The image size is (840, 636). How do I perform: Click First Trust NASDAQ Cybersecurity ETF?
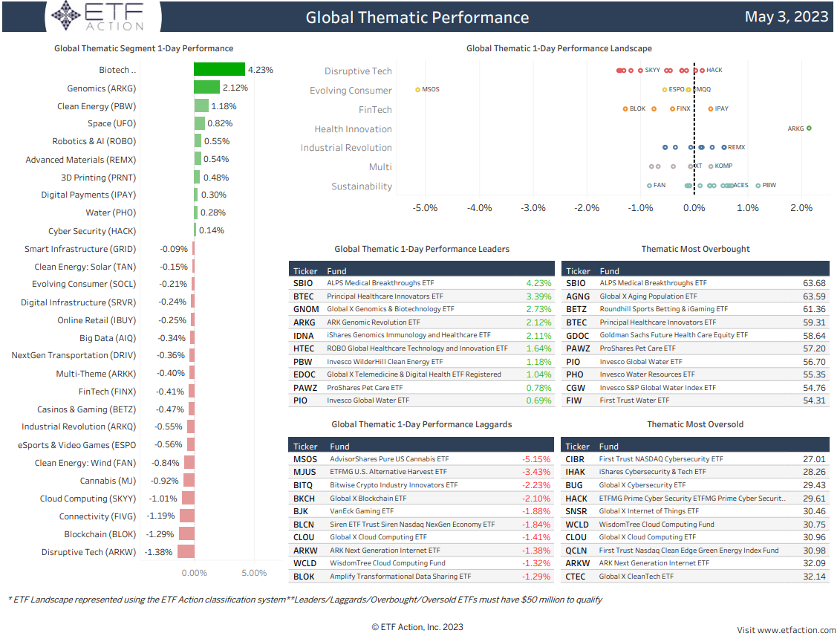coord(661,459)
